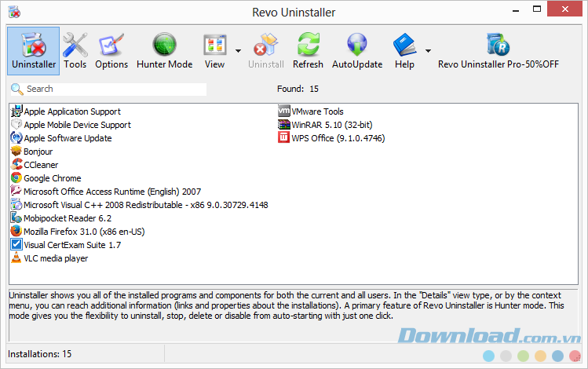Open the Options dialog
The image size is (588, 369).
[x=111, y=51]
